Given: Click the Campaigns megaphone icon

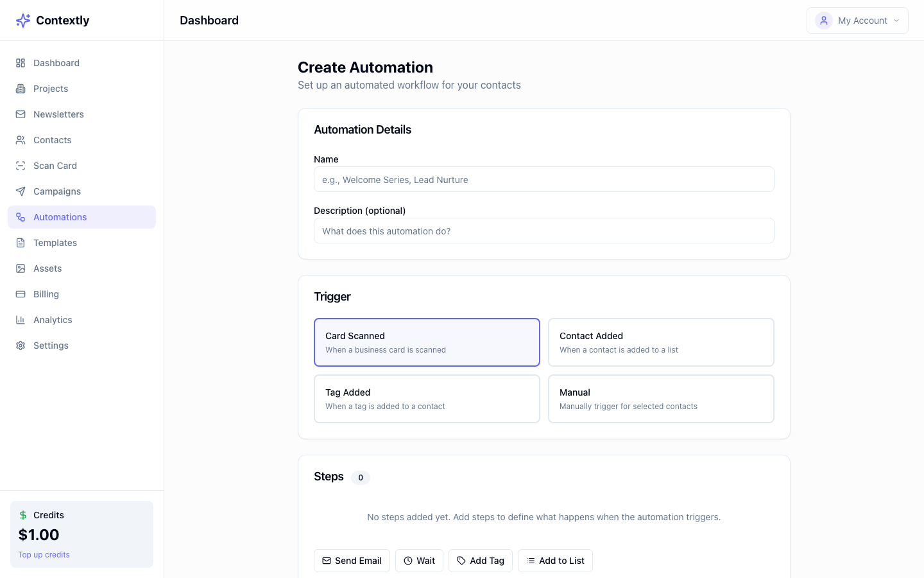Looking at the screenshot, I should pos(20,191).
